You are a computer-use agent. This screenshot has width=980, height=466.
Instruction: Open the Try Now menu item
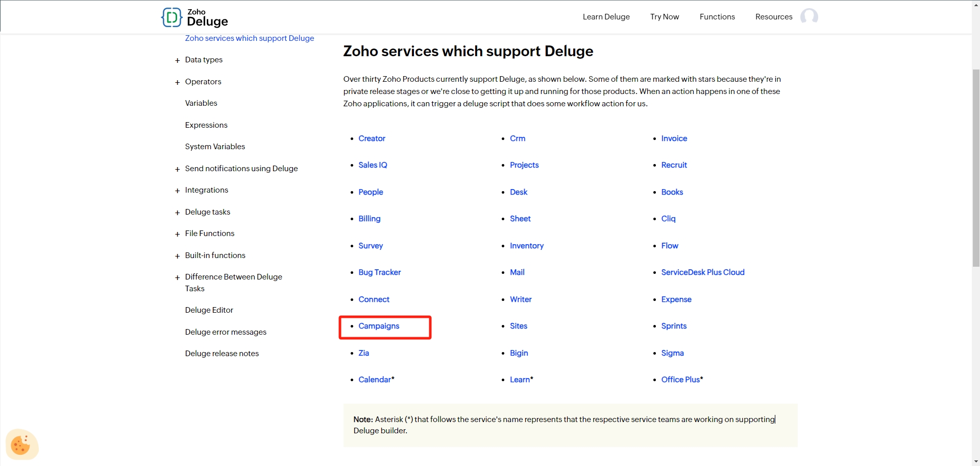(x=665, y=17)
